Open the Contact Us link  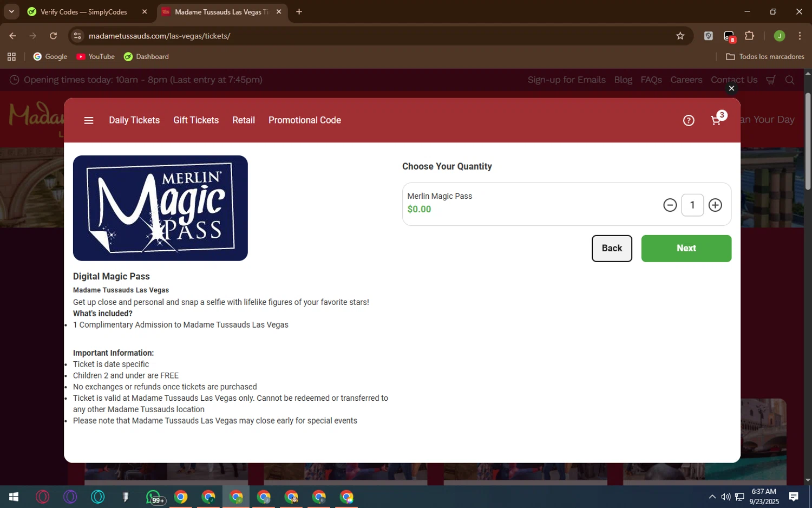tap(734, 80)
